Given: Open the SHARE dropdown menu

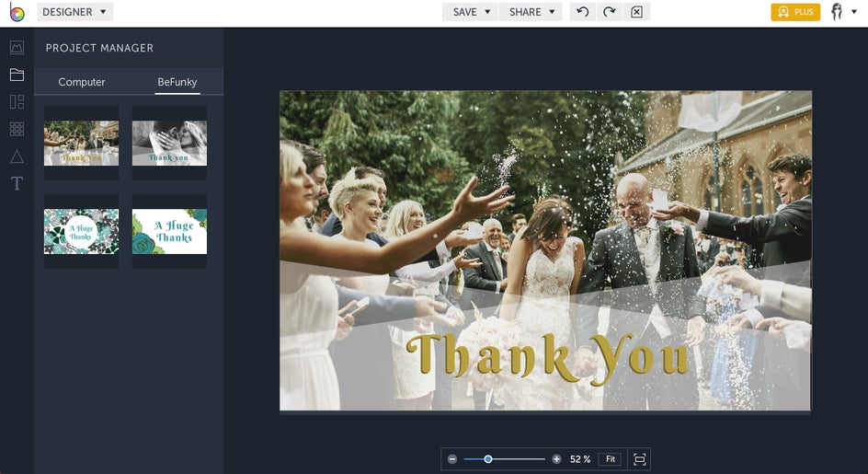Looking at the screenshot, I should tap(531, 12).
